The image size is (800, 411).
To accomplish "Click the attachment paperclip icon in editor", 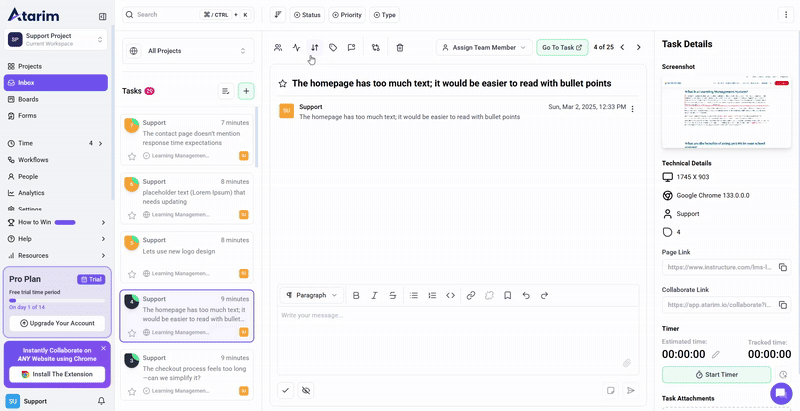I will point(627,363).
